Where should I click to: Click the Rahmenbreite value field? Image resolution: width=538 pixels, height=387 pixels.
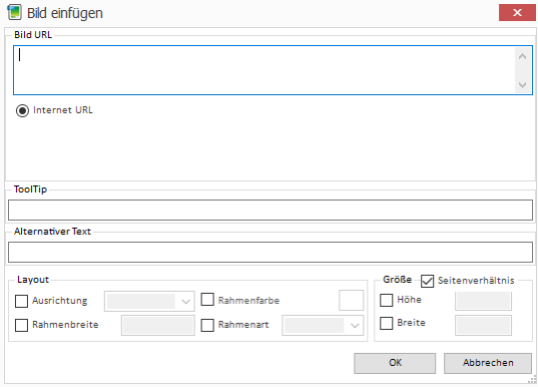pos(158,325)
